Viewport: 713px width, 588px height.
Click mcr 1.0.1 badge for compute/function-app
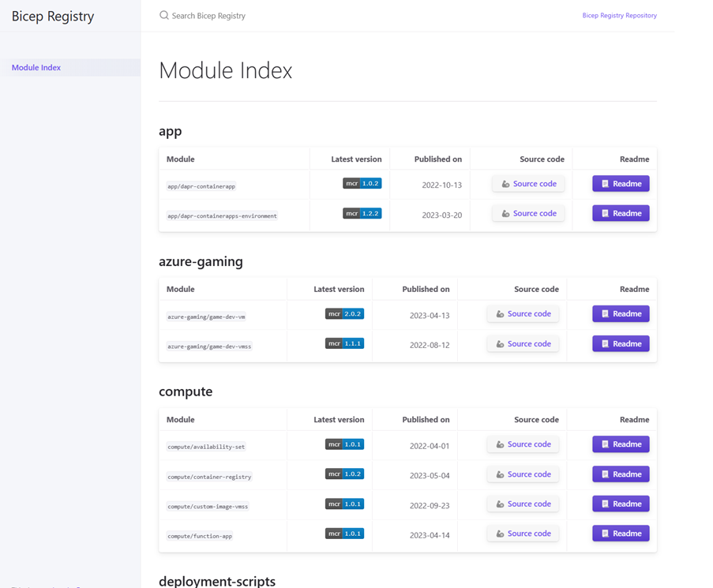coord(345,534)
